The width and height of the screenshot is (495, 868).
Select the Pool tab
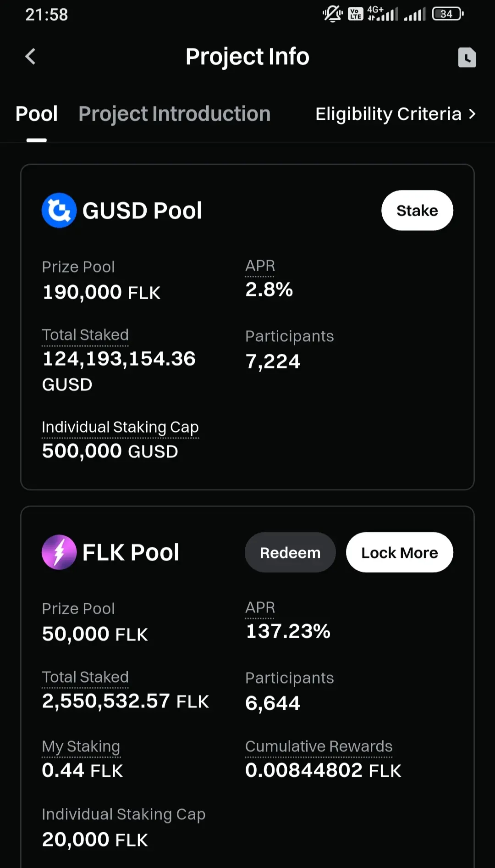tap(37, 114)
